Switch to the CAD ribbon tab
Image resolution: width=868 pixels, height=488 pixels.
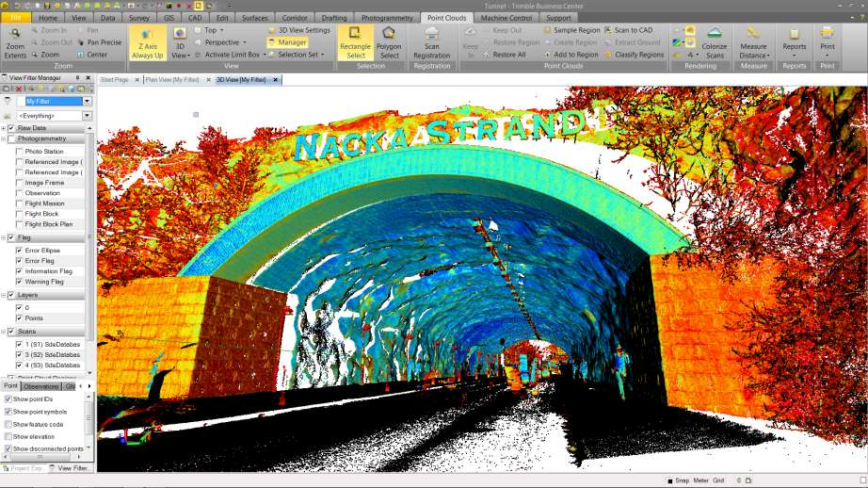(194, 18)
